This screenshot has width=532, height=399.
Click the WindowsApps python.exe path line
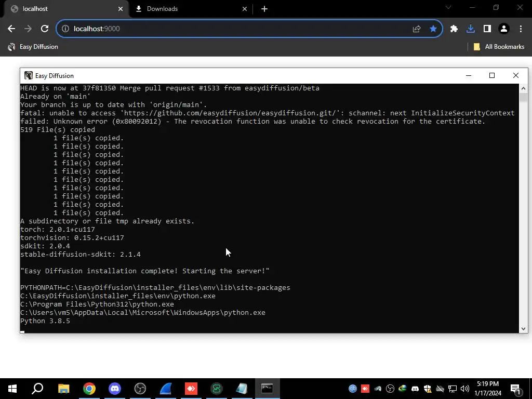[143, 312]
